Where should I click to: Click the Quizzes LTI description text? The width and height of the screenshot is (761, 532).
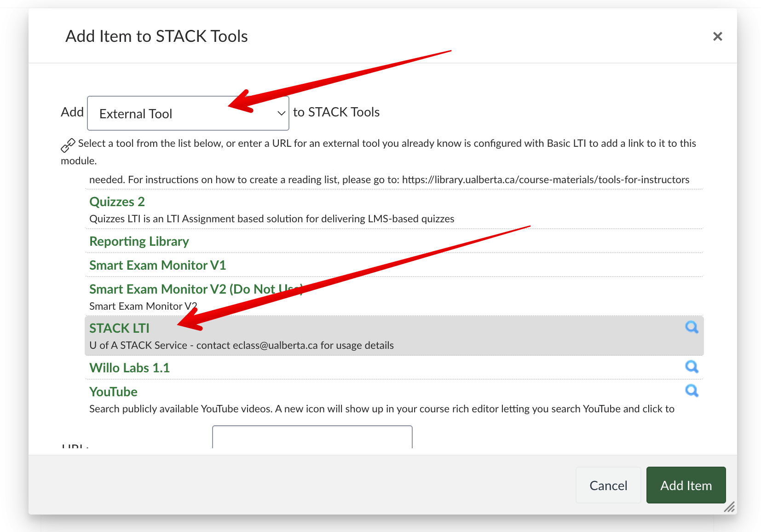pyautogui.click(x=271, y=219)
